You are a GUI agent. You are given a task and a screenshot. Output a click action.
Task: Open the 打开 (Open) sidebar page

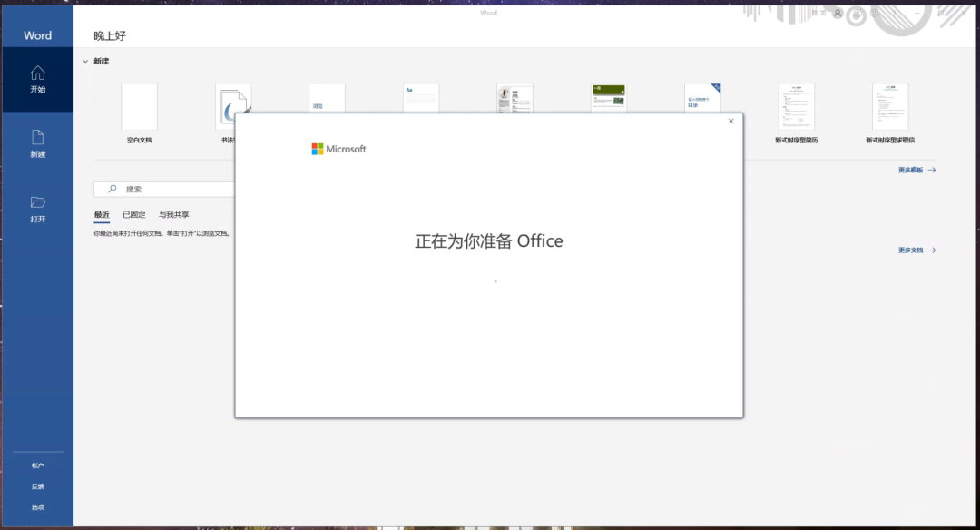click(x=37, y=210)
